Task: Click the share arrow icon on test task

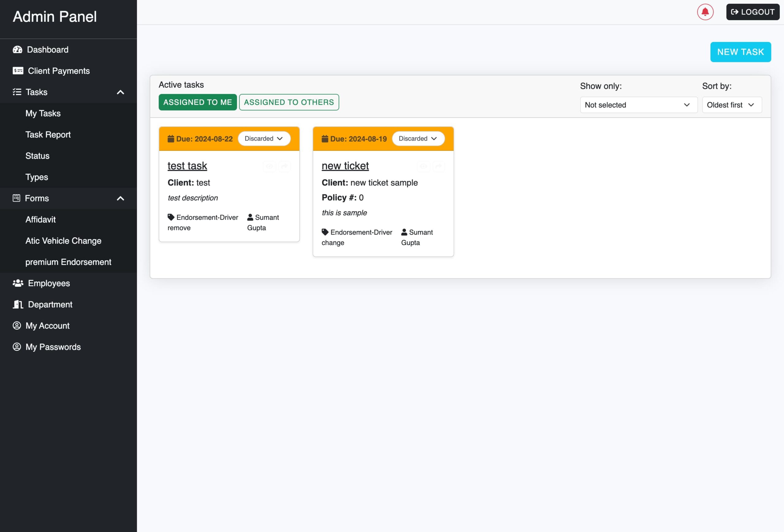Action: [285, 166]
